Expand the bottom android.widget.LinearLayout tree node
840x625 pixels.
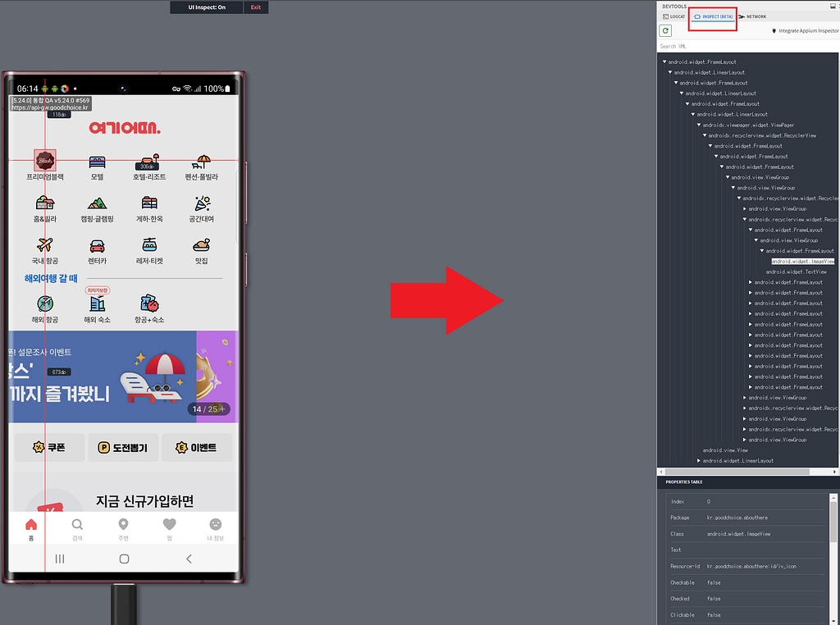(x=699, y=461)
